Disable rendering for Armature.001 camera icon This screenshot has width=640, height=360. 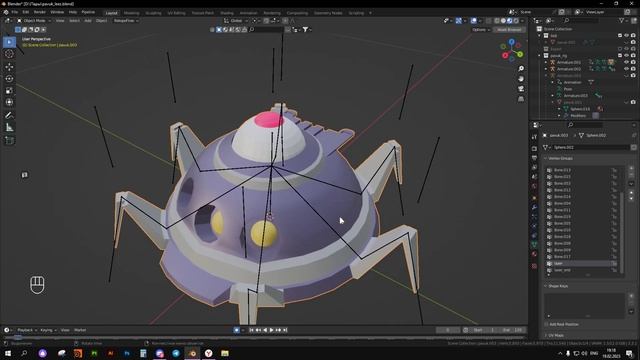[633, 62]
